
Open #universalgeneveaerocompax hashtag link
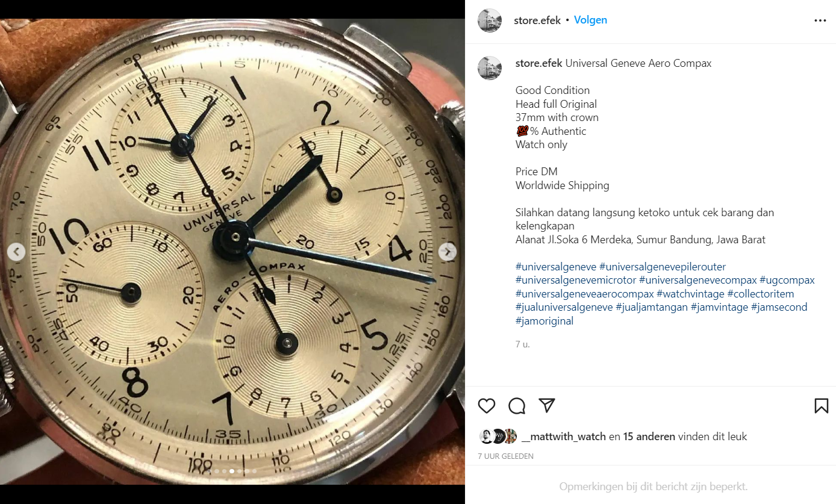(x=585, y=294)
